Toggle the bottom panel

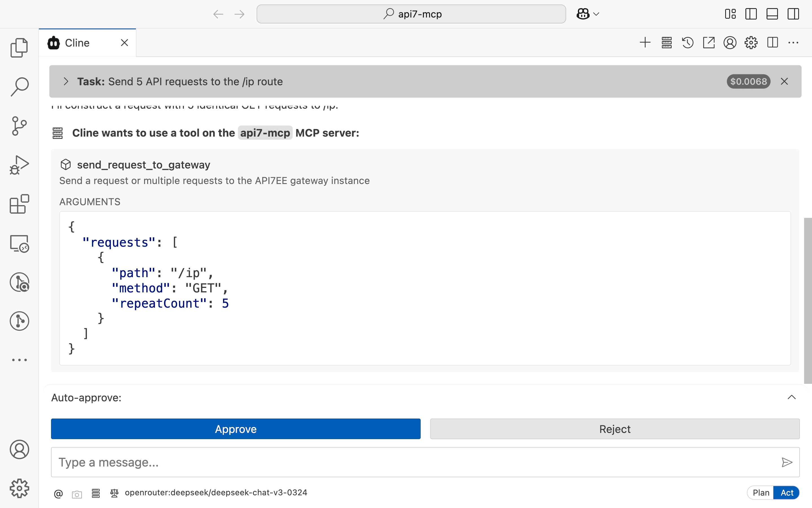tap(772, 14)
